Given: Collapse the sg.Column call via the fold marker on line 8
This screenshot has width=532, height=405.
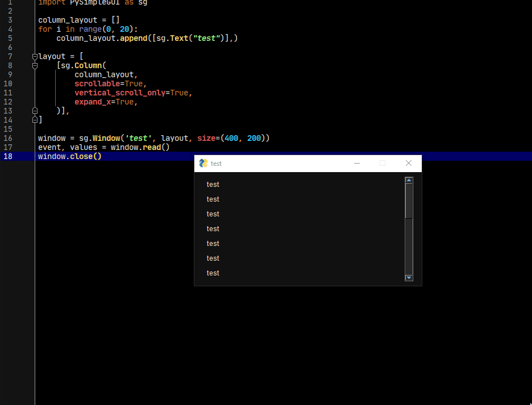Looking at the screenshot, I should point(35,65).
